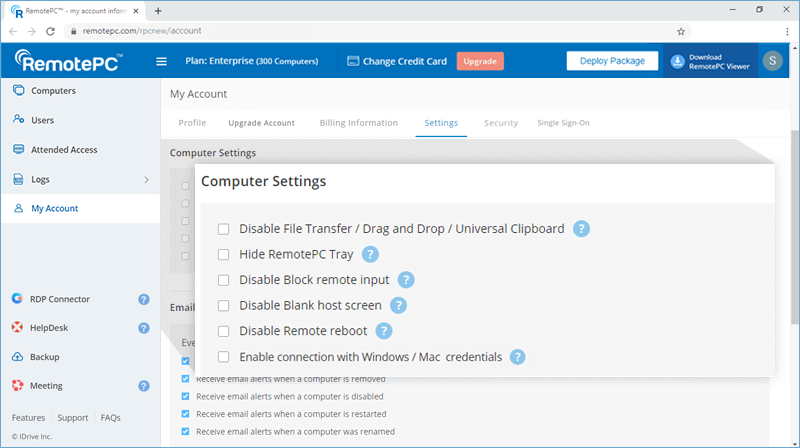This screenshot has height=448, width=800.
Task: Uncheck alert when a computer is disabled
Action: click(x=185, y=396)
